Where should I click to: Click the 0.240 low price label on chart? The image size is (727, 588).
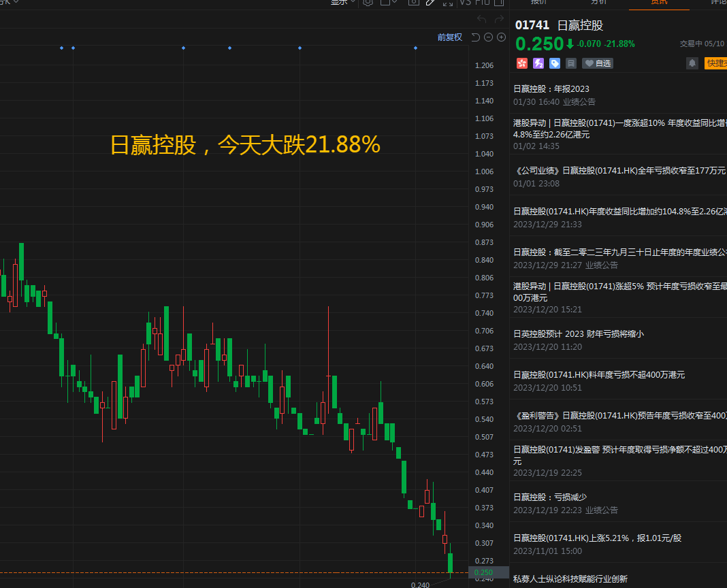point(420,585)
